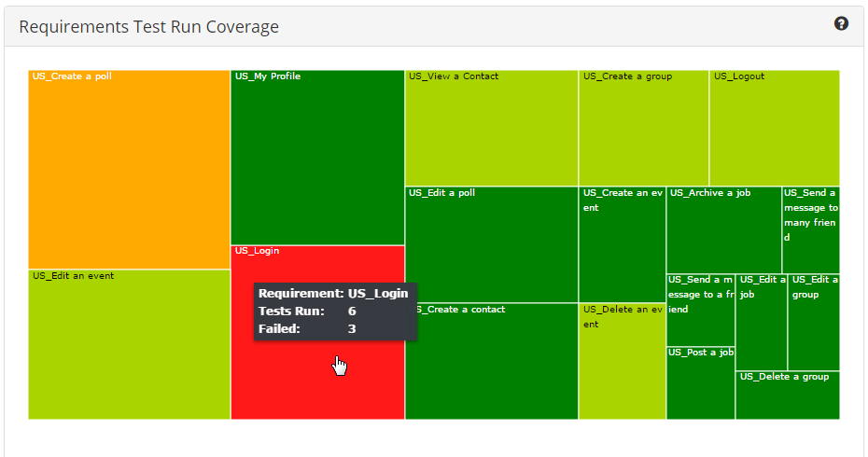Click the Requirements Test Run Coverage title
This screenshot has width=868, height=457.
point(148,26)
